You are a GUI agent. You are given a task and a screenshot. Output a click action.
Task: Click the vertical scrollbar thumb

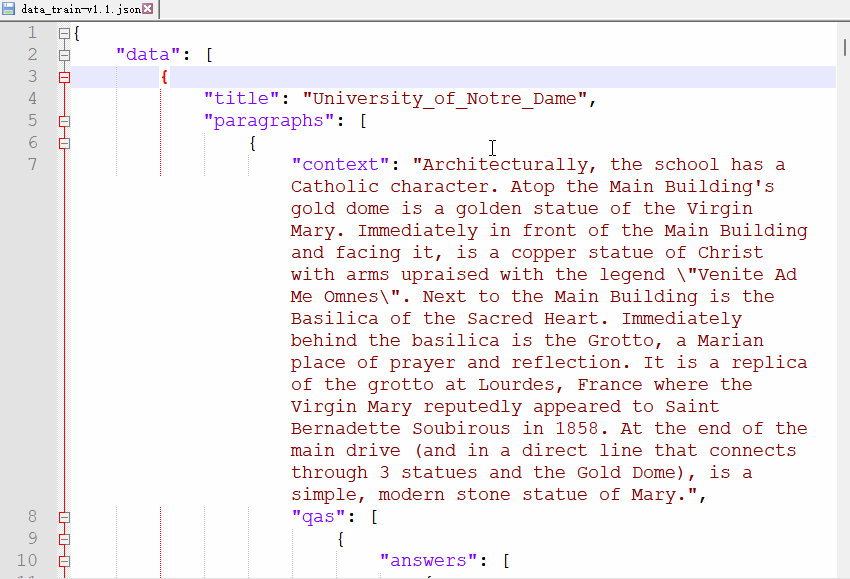pos(845,47)
